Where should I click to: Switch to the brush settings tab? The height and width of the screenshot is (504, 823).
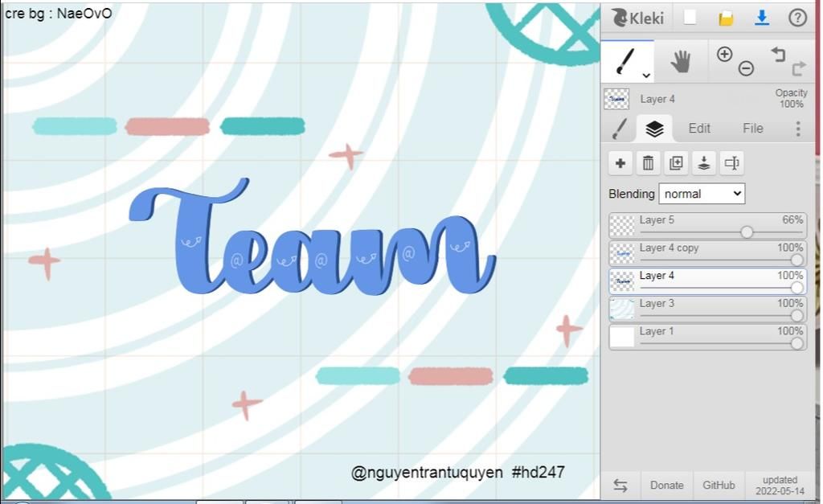[x=620, y=129]
